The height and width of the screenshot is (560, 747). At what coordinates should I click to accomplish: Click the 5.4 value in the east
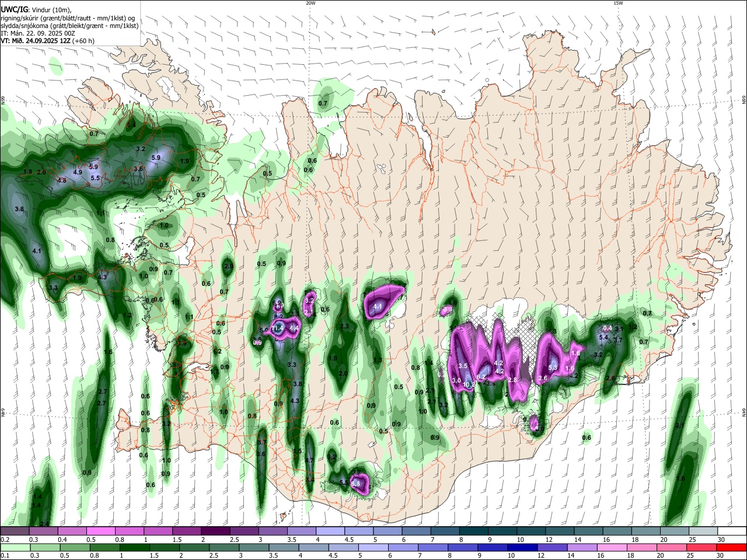click(x=604, y=337)
